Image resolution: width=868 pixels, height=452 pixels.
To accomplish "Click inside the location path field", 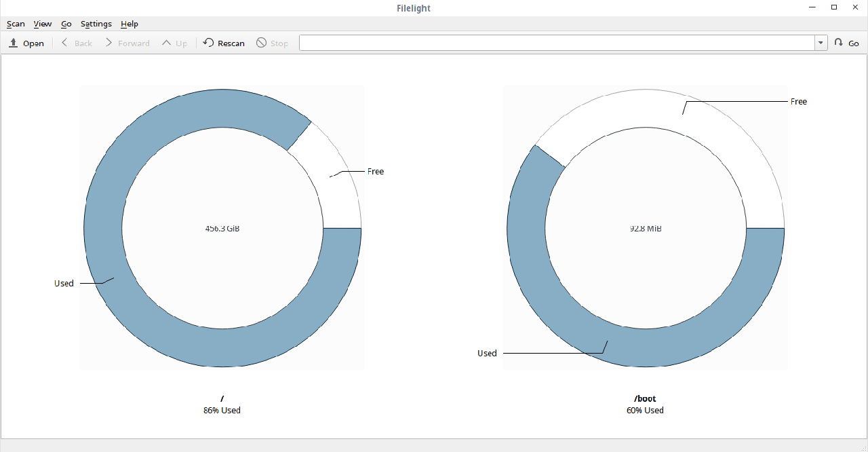I will pos(556,43).
